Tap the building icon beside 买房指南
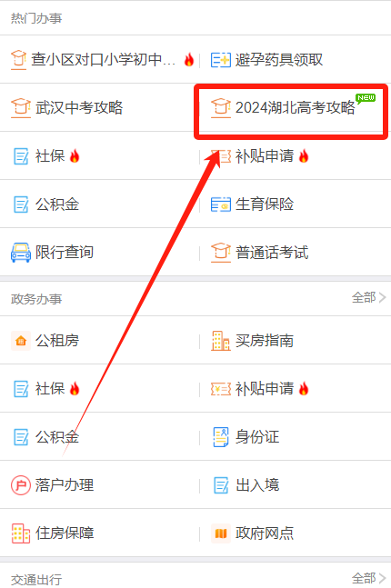 coord(221,341)
